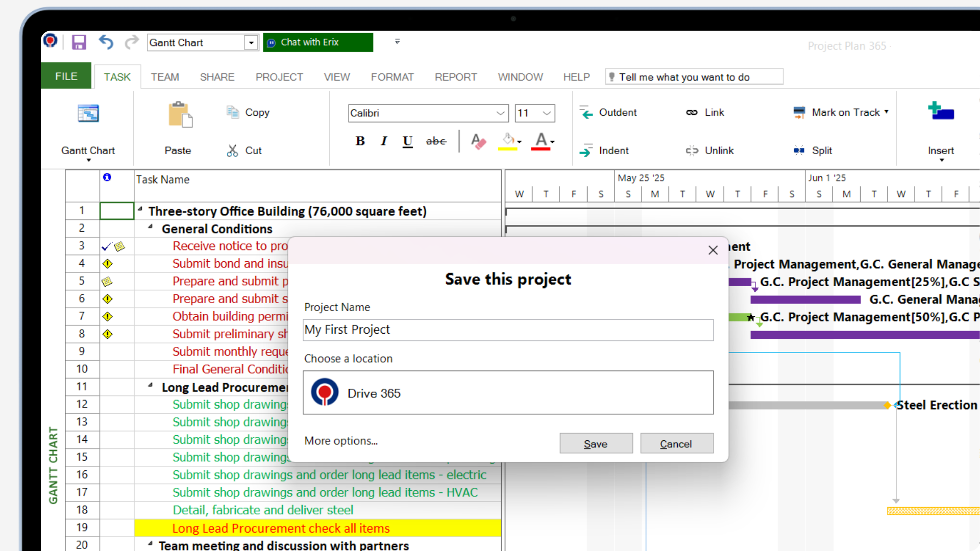Cut the selection with the scissors icon
Viewport: 980px width, 551px height.
[x=233, y=150]
